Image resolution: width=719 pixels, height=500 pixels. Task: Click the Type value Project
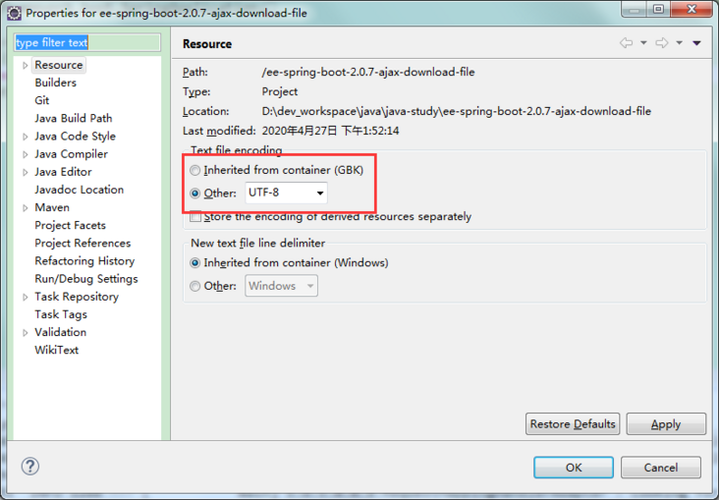(x=280, y=92)
